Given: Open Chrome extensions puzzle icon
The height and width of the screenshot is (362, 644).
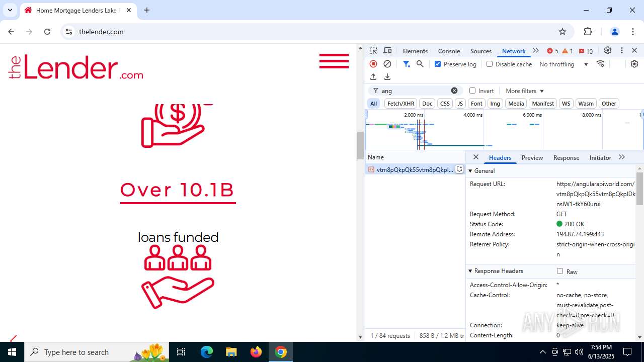Looking at the screenshot, I should pyautogui.click(x=588, y=32).
